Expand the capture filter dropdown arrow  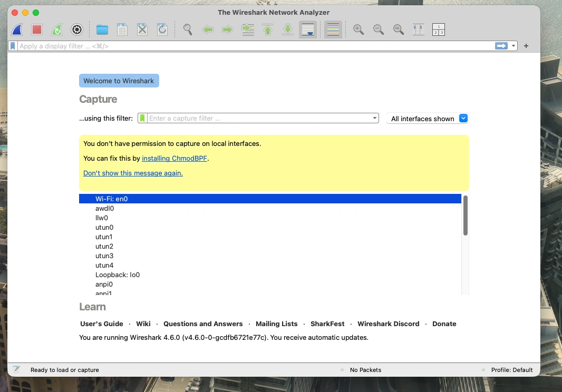click(375, 119)
